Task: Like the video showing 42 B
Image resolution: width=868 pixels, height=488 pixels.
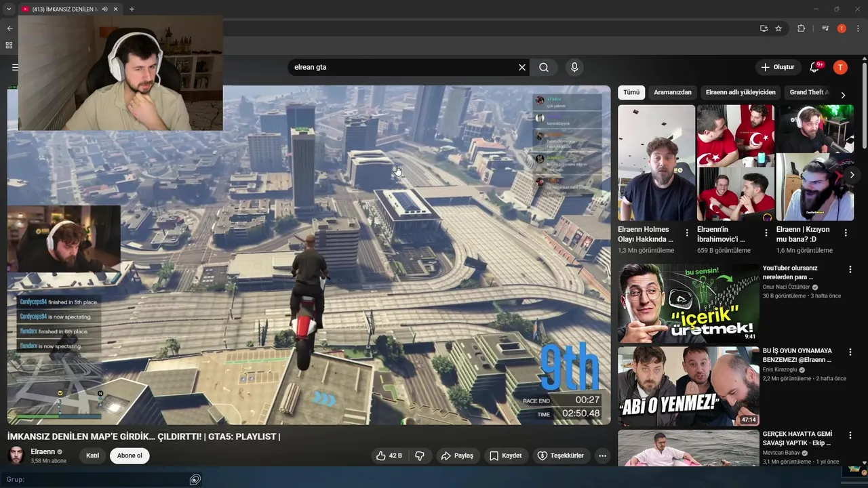Action: [x=389, y=455]
